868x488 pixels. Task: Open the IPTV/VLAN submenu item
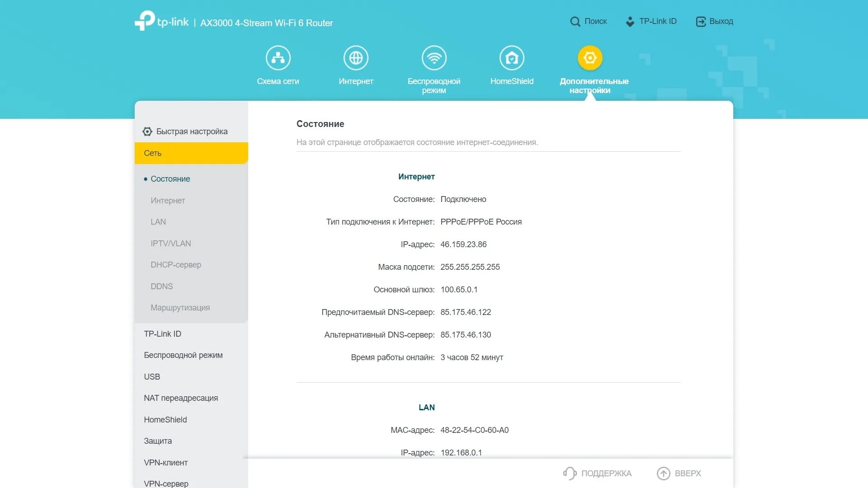[x=171, y=244]
